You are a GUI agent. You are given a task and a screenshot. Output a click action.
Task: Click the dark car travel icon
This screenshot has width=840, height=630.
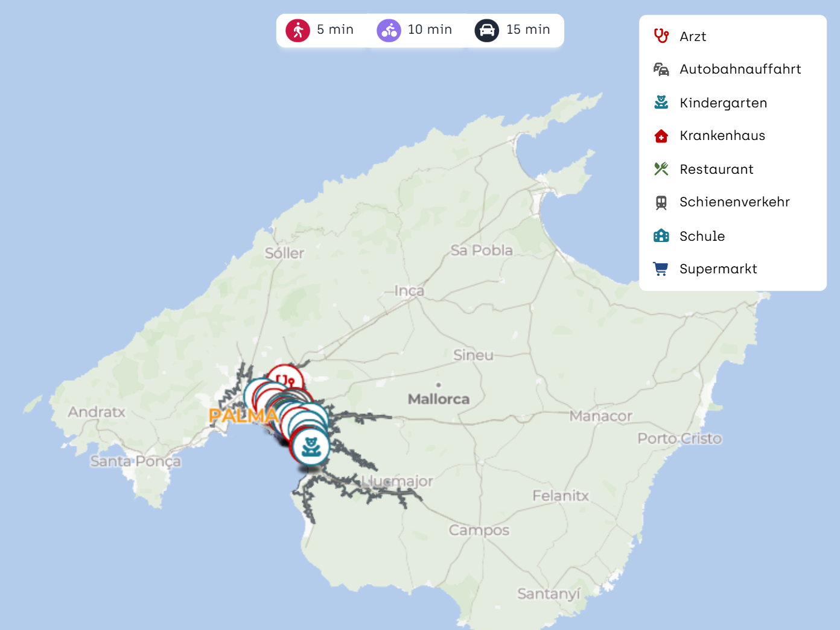486,30
